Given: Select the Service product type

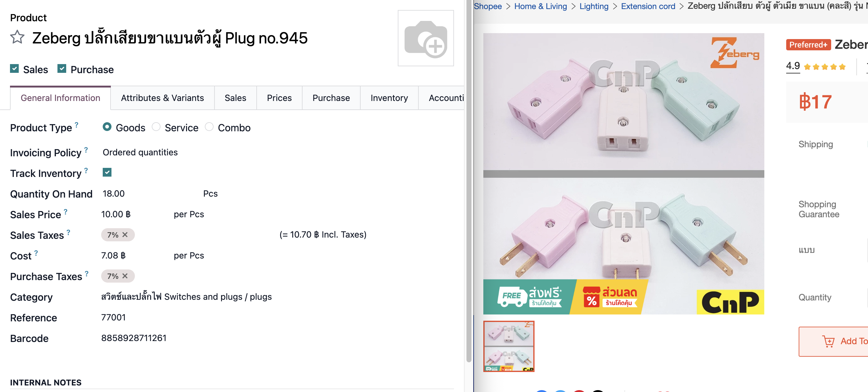Looking at the screenshot, I should point(156,127).
